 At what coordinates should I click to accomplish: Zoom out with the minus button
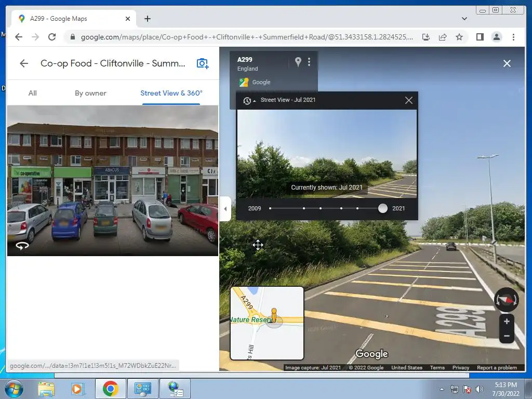tap(507, 336)
